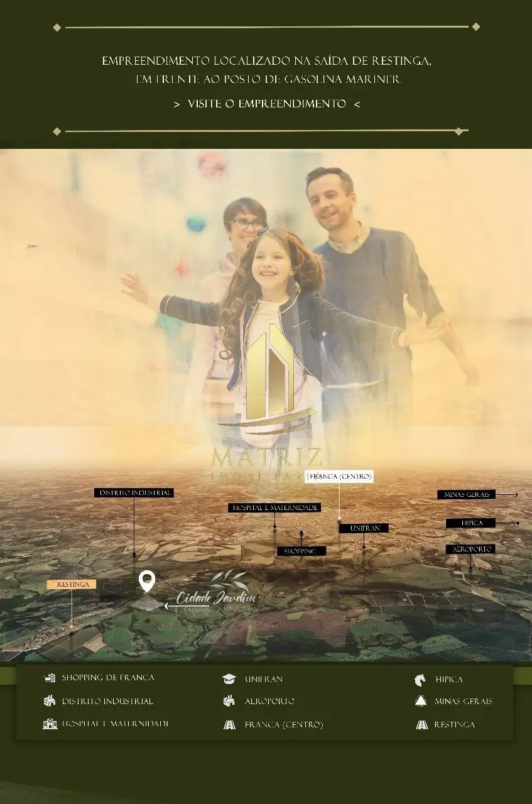Click the Aeroporto legend icon
This screenshot has width=532, height=804.
pyautogui.click(x=229, y=701)
